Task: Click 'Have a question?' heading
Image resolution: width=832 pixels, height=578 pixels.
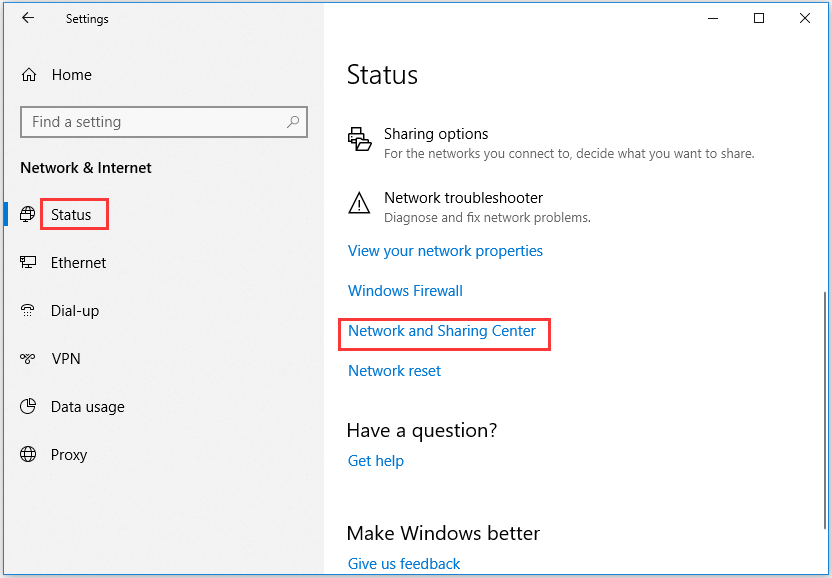Action: click(x=422, y=430)
